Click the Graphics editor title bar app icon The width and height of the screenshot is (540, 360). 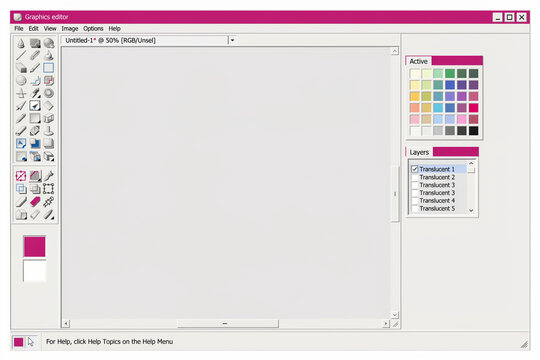[x=18, y=17]
